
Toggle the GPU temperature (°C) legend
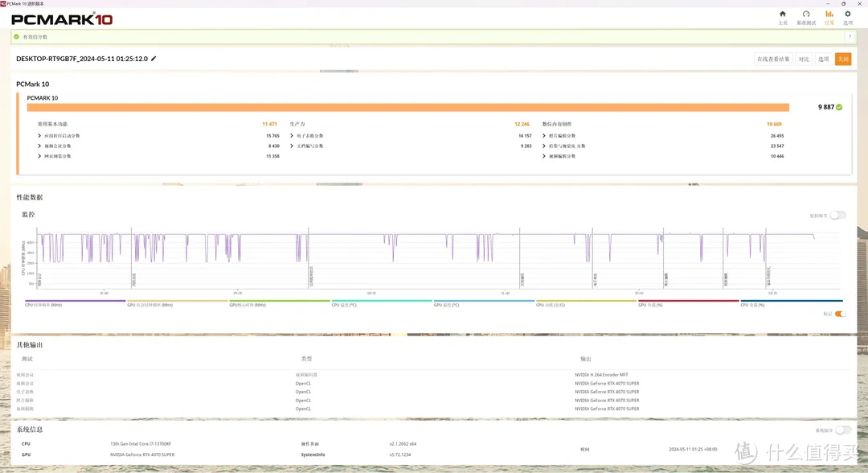click(x=484, y=304)
